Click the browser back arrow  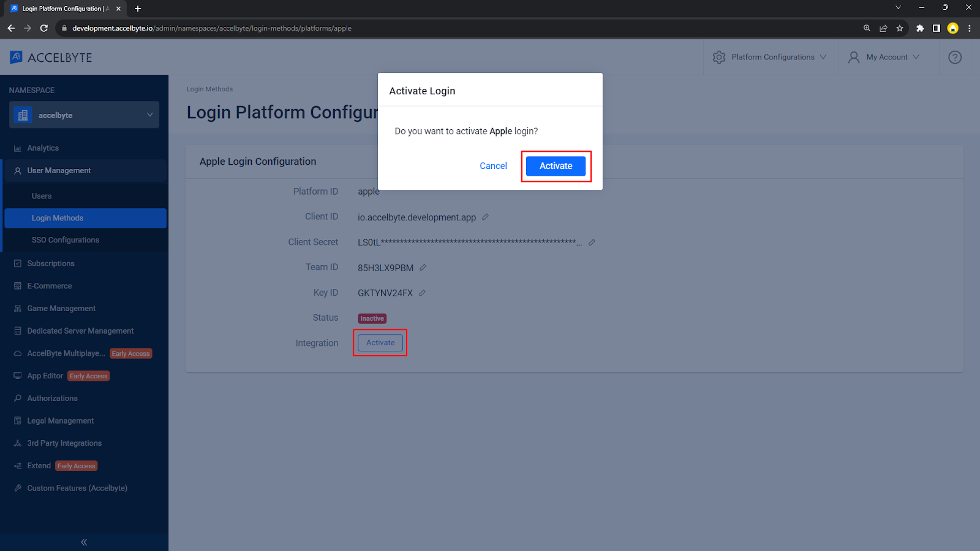(11, 28)
